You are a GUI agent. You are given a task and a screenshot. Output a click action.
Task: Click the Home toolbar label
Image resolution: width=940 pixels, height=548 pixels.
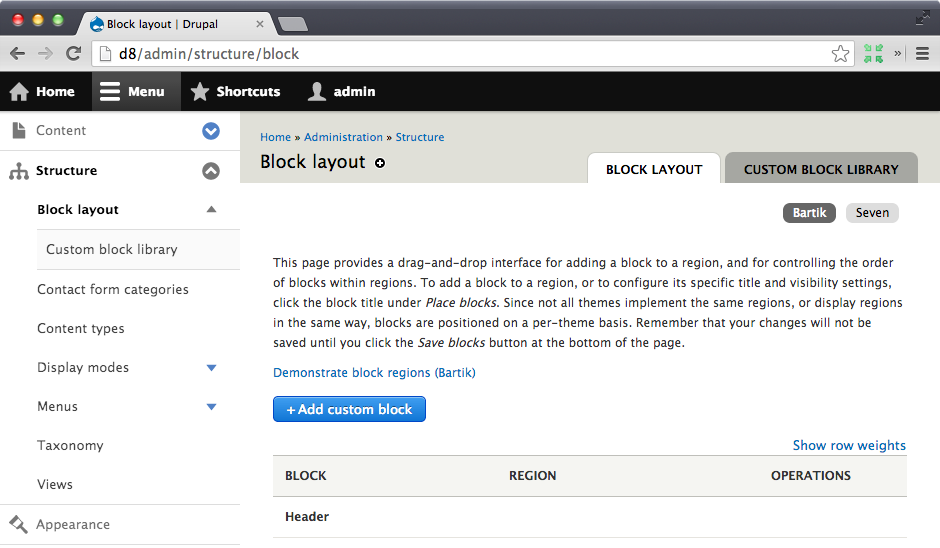coord(55,92)
